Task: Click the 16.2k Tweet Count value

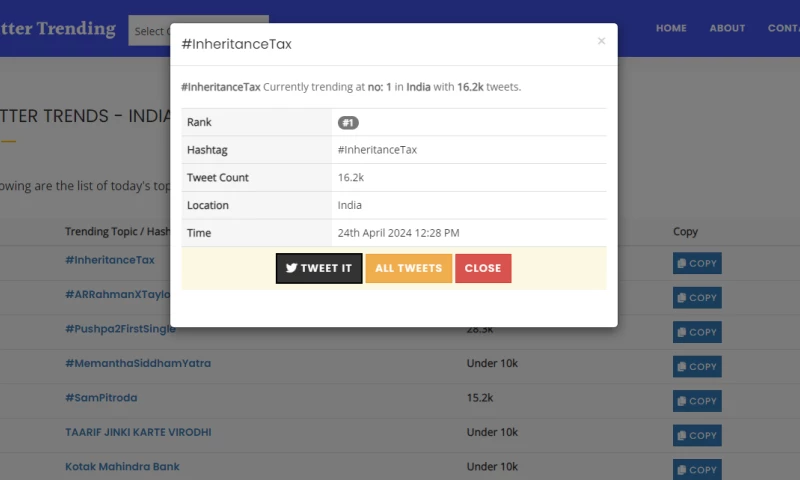Action: pyautogui.click(x=351, y=178)
